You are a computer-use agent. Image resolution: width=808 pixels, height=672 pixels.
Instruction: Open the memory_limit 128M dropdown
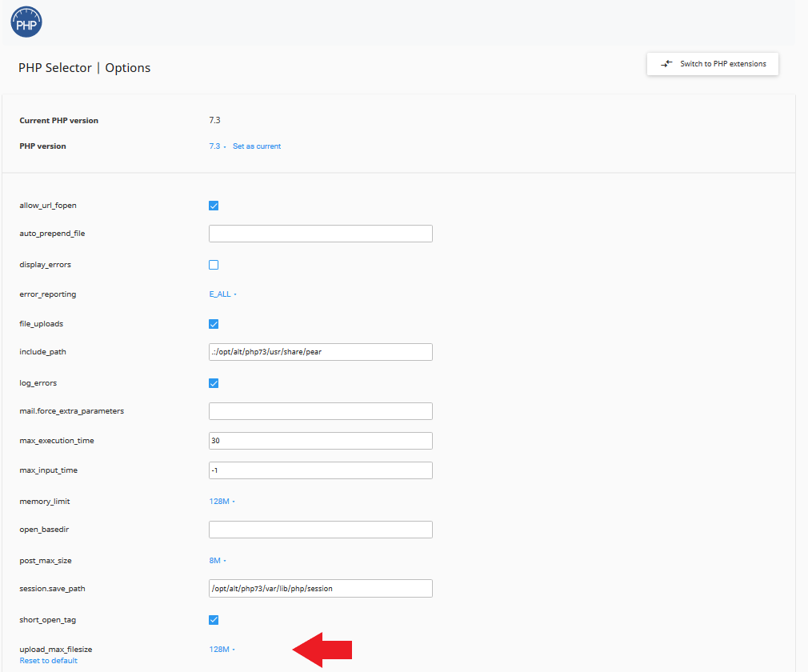tap(222, 502)
